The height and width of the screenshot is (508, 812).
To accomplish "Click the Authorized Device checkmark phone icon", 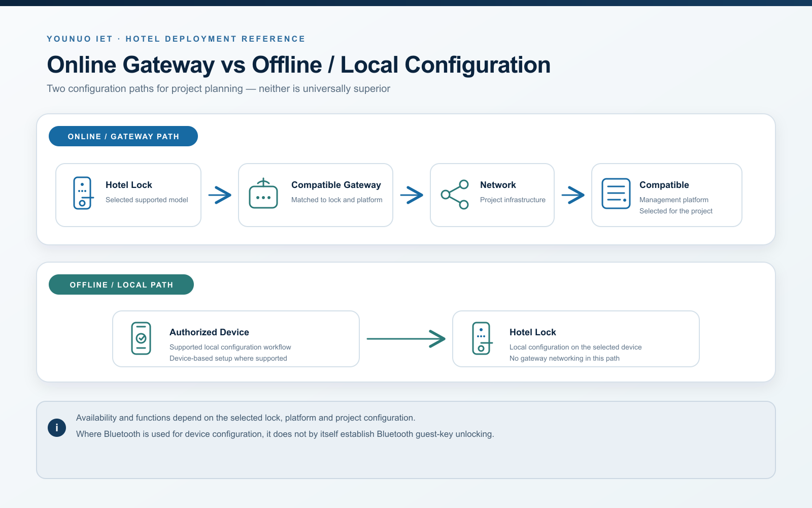I will [x=141, y=338].
